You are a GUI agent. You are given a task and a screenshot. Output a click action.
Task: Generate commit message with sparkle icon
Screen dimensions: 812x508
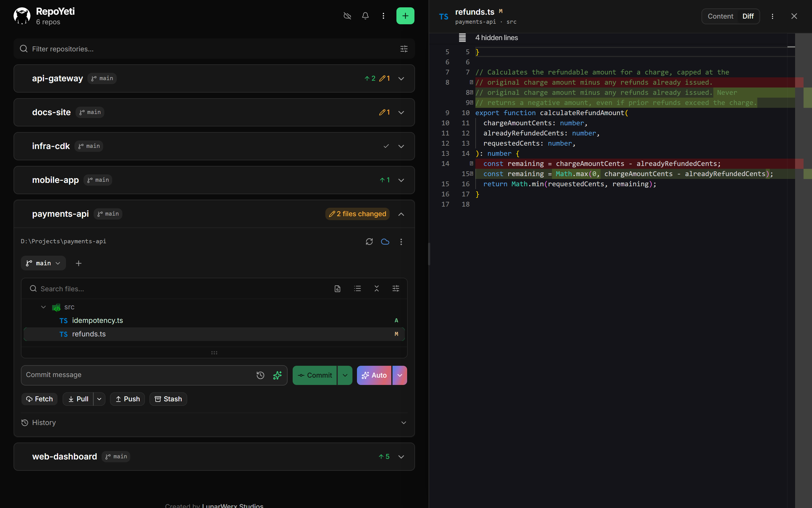[277, 375]
